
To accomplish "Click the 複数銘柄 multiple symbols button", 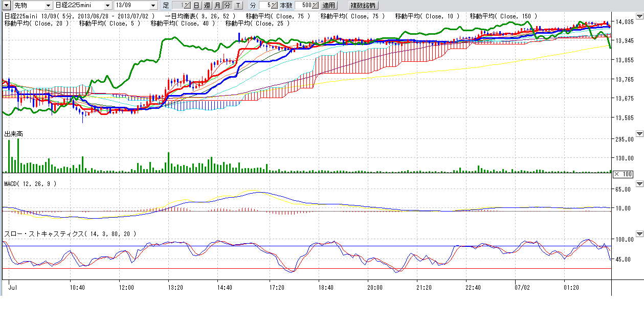I will click(x=362, y=6).
